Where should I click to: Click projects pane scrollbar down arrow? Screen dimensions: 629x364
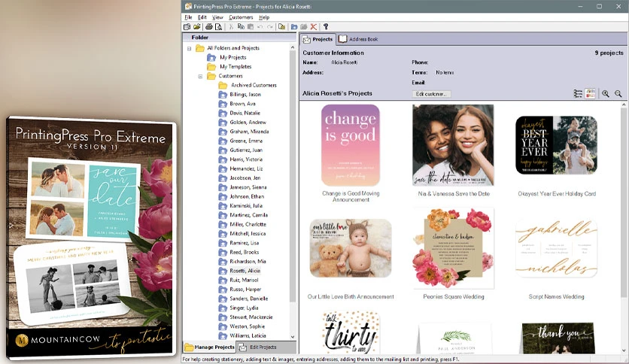point(624,350)
